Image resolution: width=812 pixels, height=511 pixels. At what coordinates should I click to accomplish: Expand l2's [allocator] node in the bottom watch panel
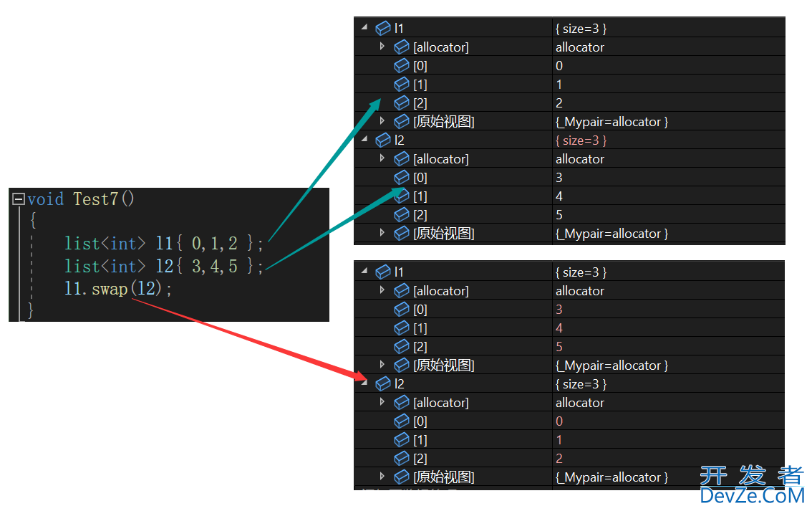click(x=382, y=401)
